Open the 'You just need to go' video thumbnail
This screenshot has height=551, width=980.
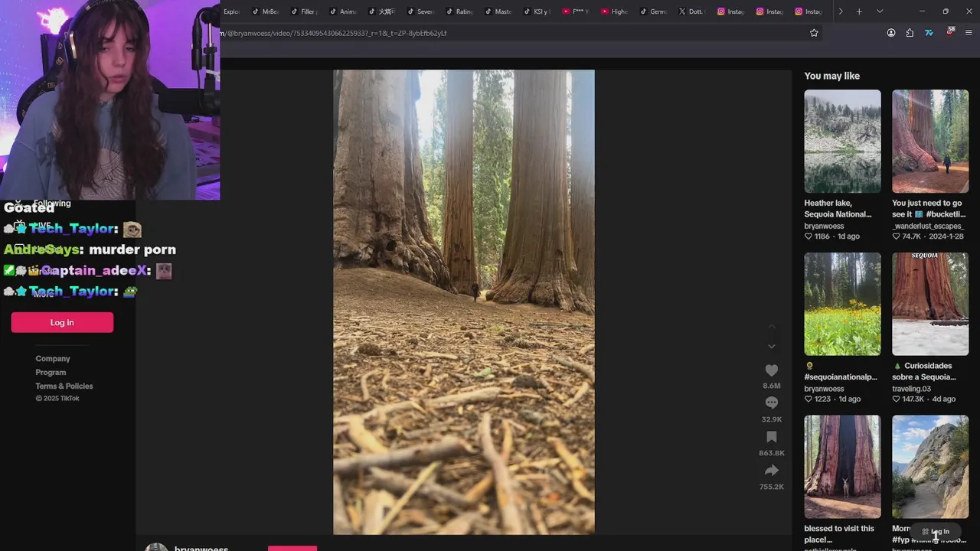point(930,142)
